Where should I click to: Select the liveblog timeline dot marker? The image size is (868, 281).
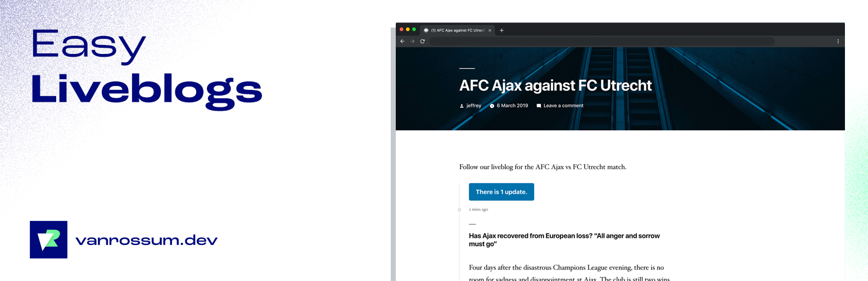point(459,210)
